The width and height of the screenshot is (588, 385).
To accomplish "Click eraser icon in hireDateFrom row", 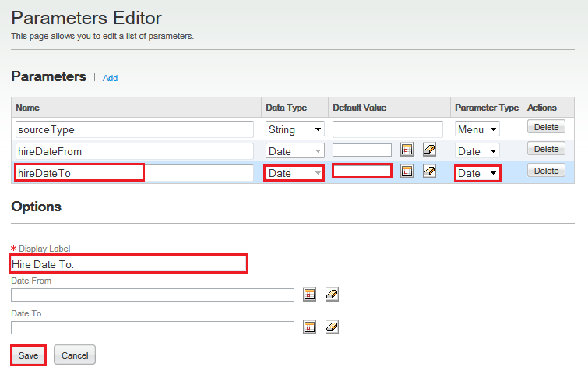I will click(429, 150).
